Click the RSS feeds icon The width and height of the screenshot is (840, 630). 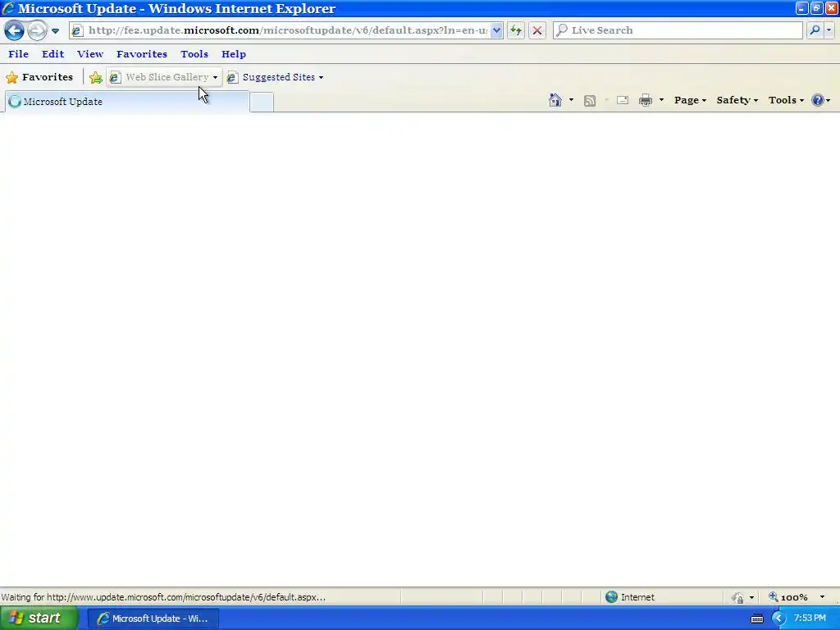590,101
